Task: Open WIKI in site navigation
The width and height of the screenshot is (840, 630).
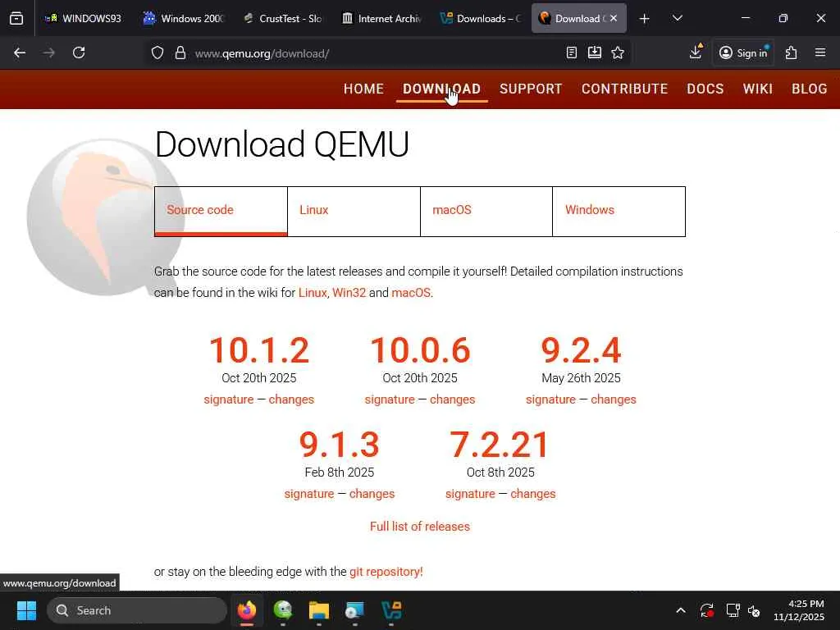Action: click(x=757, y=89)
